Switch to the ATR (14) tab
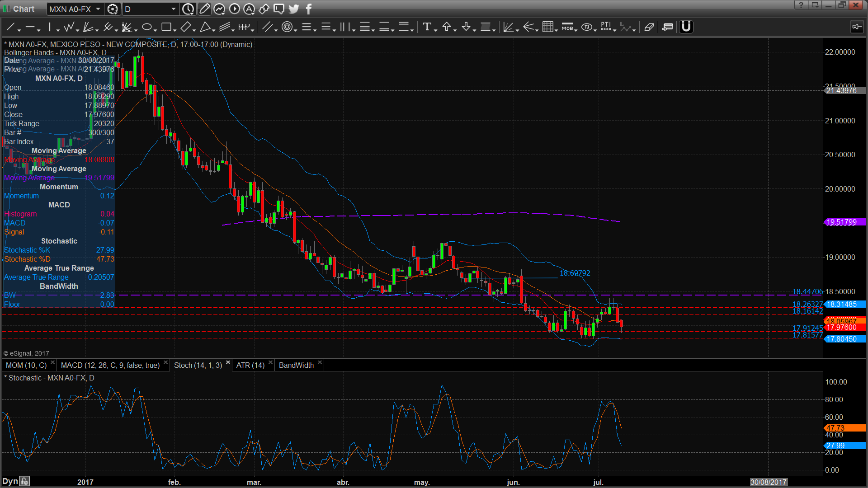The image size is (868, 488). 250,365
